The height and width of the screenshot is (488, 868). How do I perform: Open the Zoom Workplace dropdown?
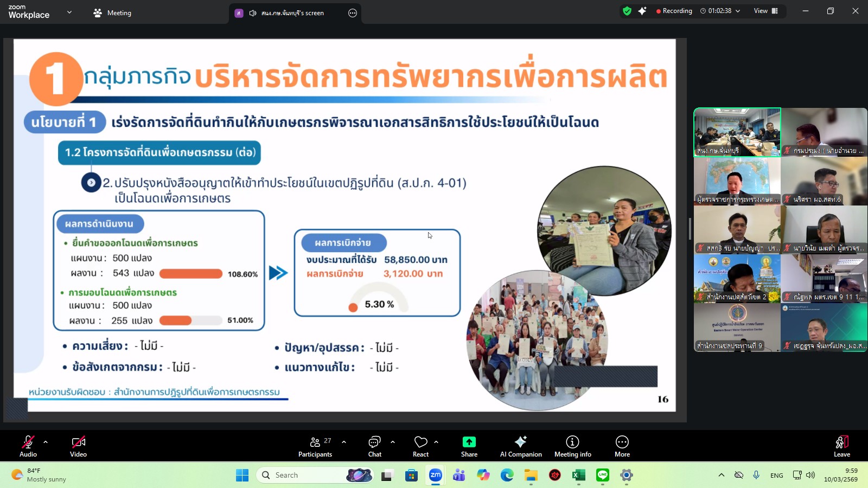(x=68, y=12)
